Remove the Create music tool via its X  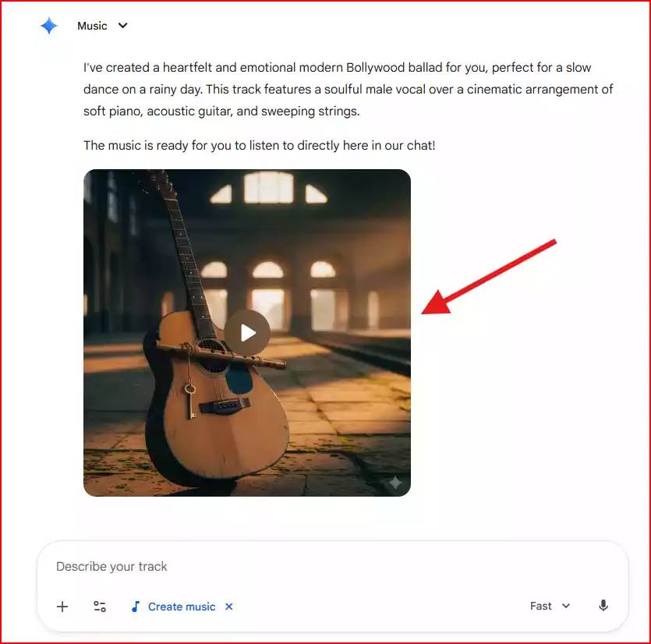pyautogui.click(x=228, y=606)
